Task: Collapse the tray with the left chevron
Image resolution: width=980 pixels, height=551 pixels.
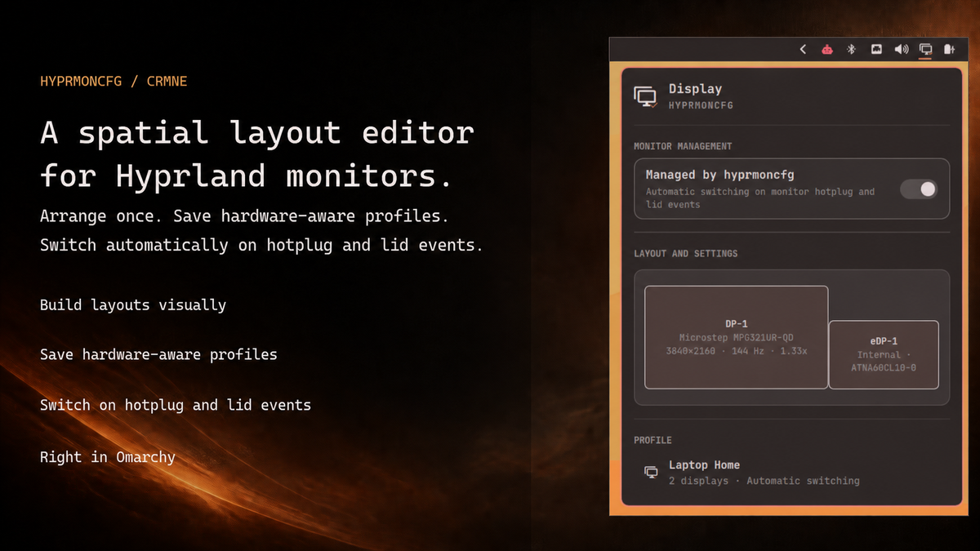Action: point(803,49)
